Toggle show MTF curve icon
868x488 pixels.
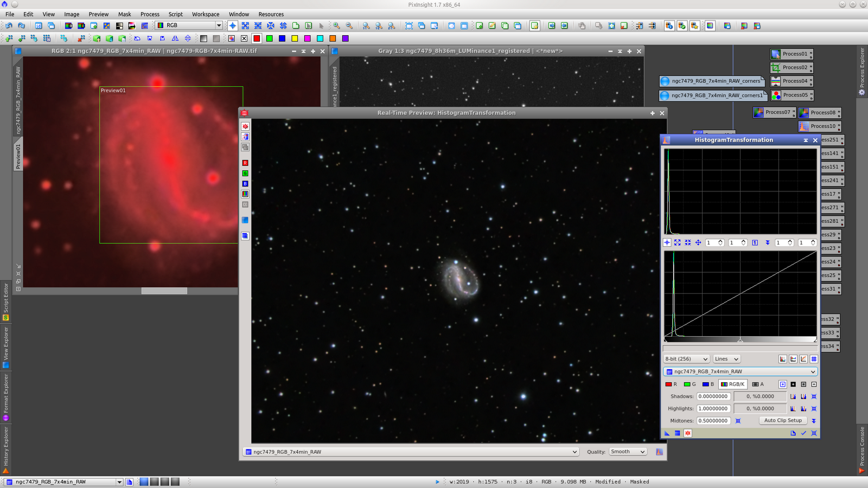coord(803,359)
